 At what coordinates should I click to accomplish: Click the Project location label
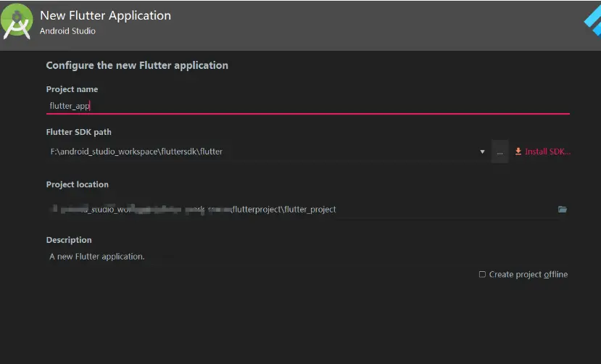click(78, 185)
